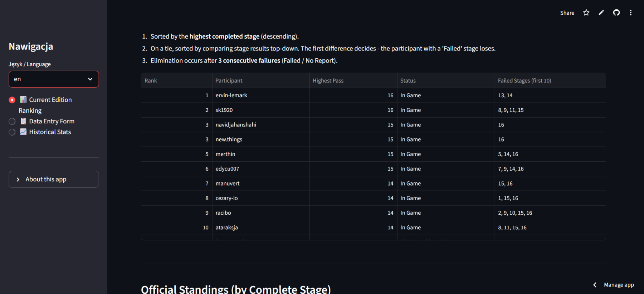Click the star favorite icon
The width and height of the screenshot is (644, 294).
tap(586, 13)
